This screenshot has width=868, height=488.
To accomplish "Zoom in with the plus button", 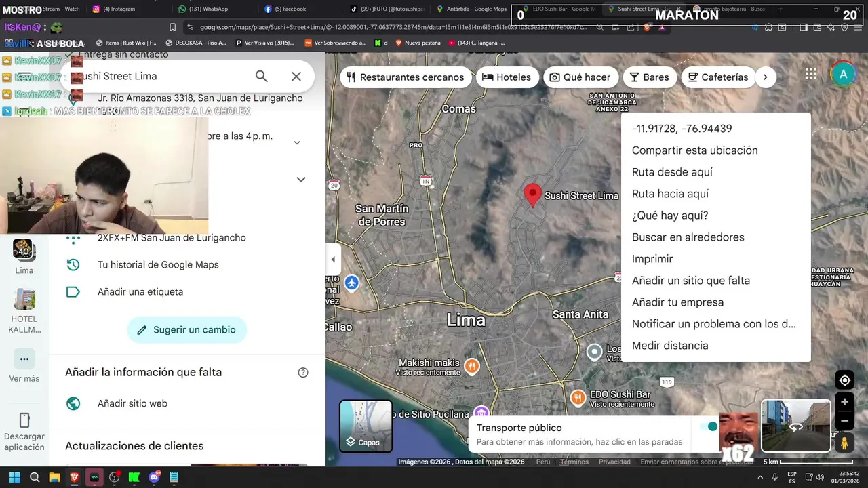I will click(844, 402).
